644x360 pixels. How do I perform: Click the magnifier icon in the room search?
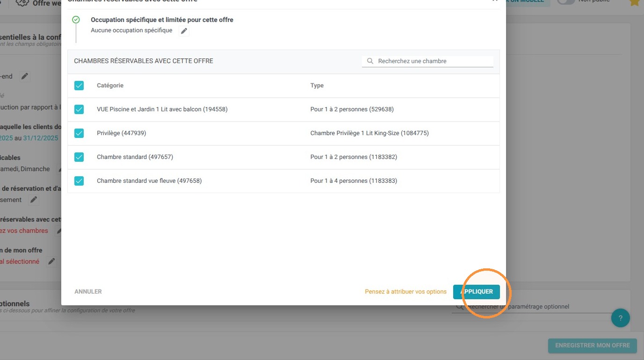(370, 61)
